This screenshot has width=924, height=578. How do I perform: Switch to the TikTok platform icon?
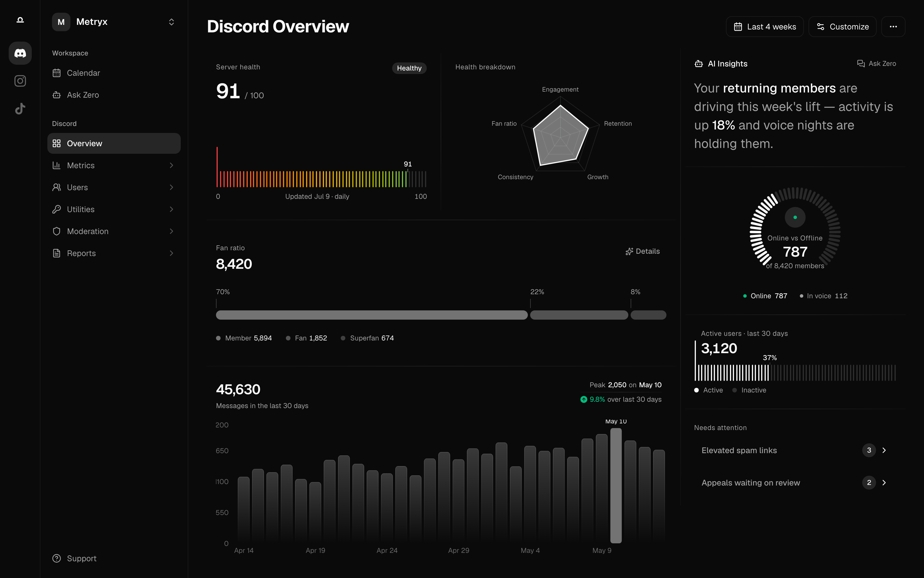tap(20, 109)
